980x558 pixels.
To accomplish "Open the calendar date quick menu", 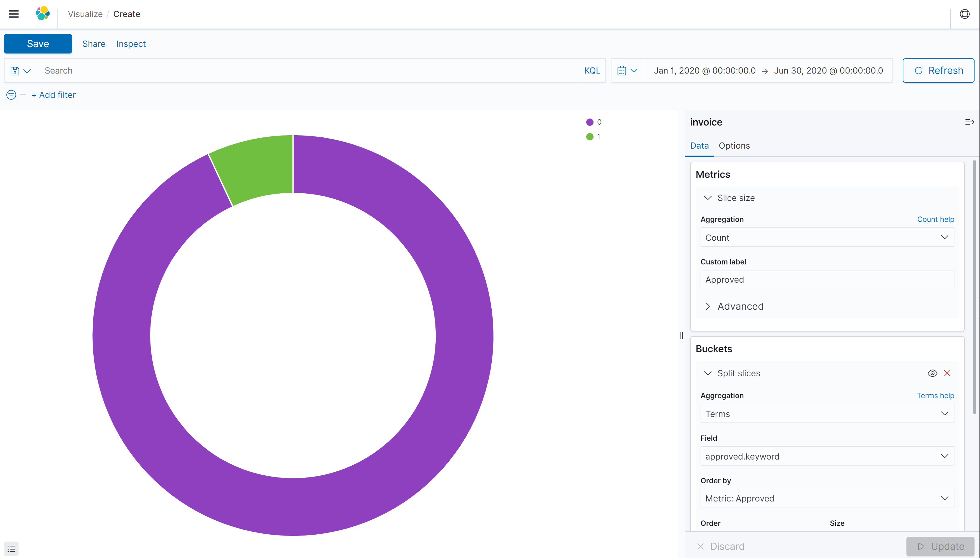I will 627,71.
